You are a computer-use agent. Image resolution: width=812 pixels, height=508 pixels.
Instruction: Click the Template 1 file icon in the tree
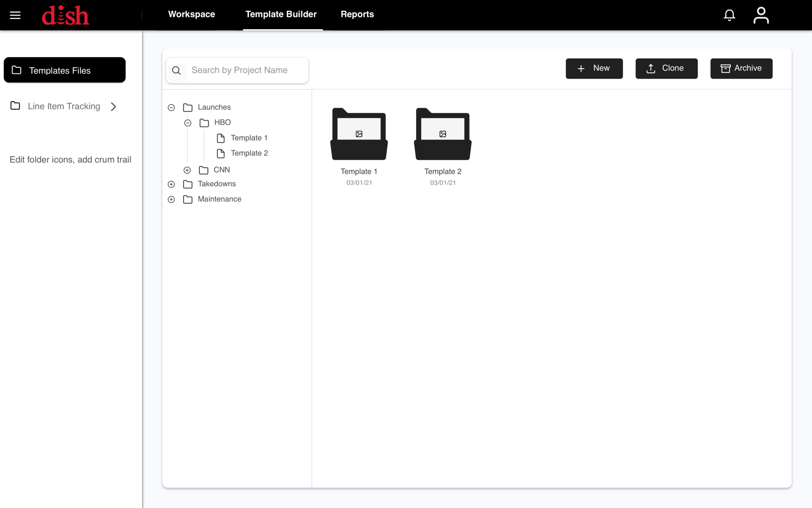point(221,138)
